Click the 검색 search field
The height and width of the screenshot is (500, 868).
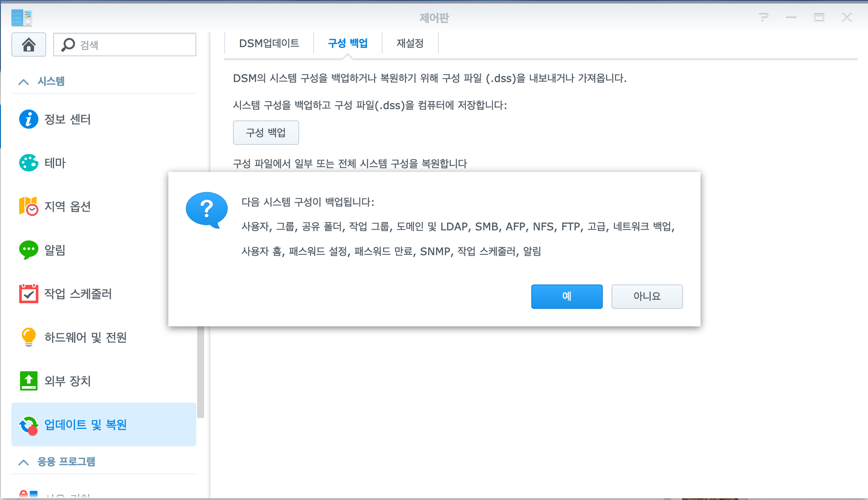[x=131, y=45]
